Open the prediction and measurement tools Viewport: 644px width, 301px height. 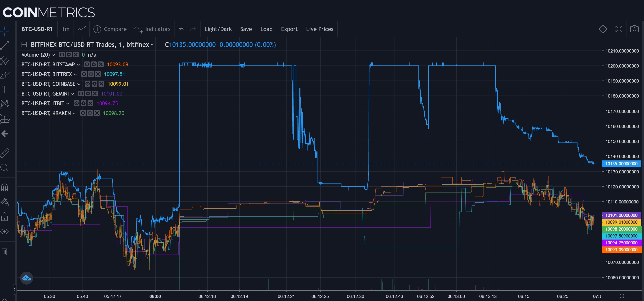point(5,119)
